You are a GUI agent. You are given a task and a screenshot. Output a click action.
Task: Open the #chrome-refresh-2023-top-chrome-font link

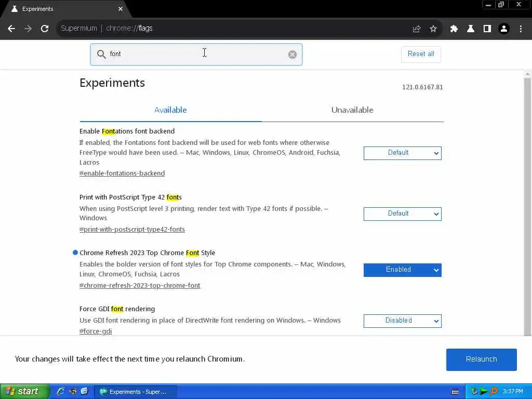(140, 285)
